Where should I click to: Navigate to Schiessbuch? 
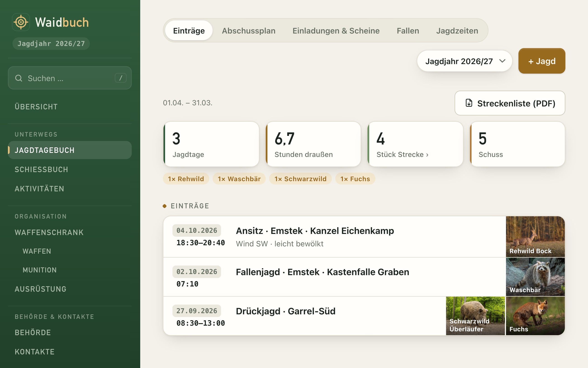click(70, 169)
